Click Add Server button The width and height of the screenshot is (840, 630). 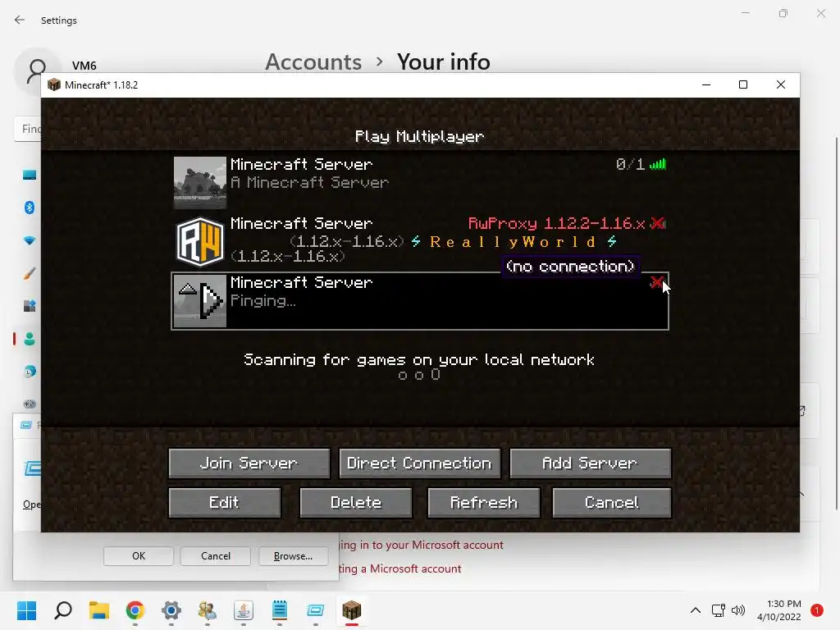coord(590,463)
